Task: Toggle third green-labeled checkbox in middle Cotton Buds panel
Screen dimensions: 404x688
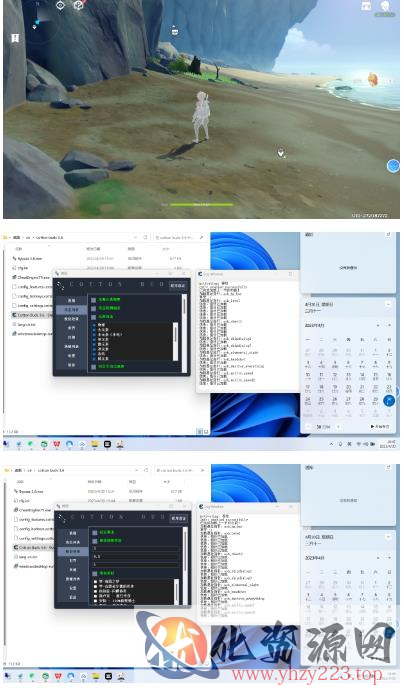Action: 94,317
